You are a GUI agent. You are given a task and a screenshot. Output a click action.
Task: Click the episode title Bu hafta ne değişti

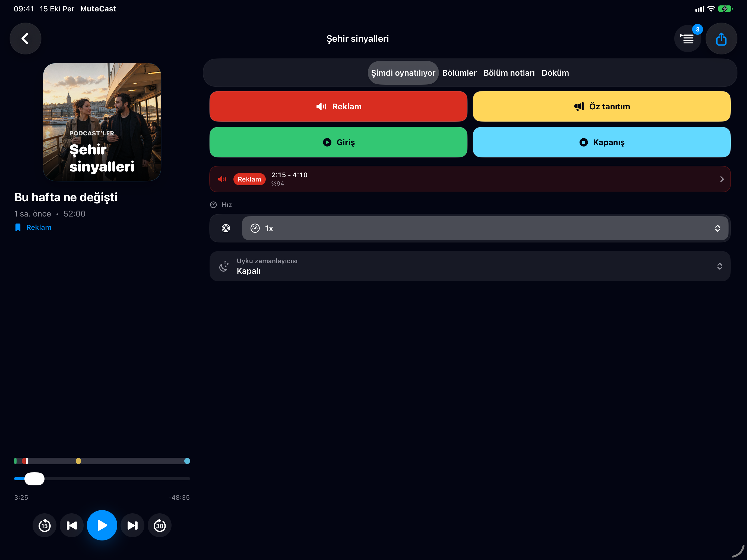(x=66, y=197)
